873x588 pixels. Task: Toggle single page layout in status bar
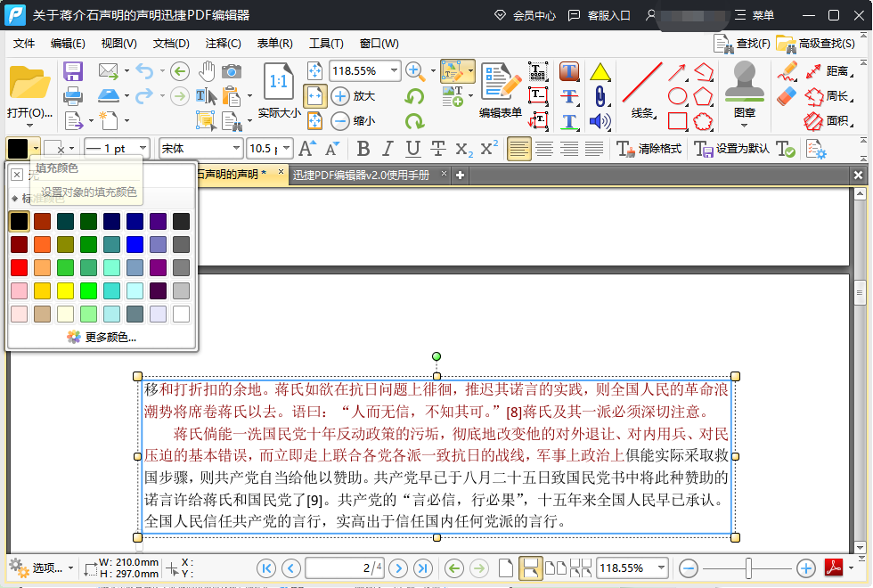(506, 568)
